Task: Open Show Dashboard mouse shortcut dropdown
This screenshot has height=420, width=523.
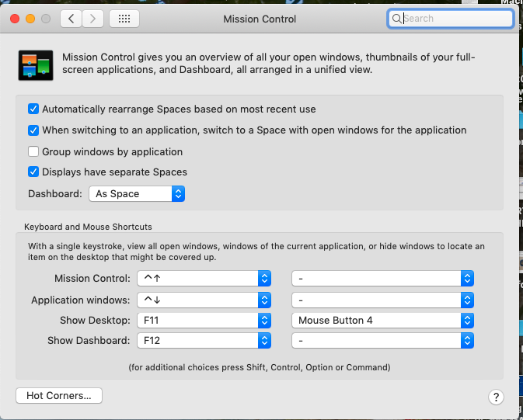Action: [x=383, y=341]
